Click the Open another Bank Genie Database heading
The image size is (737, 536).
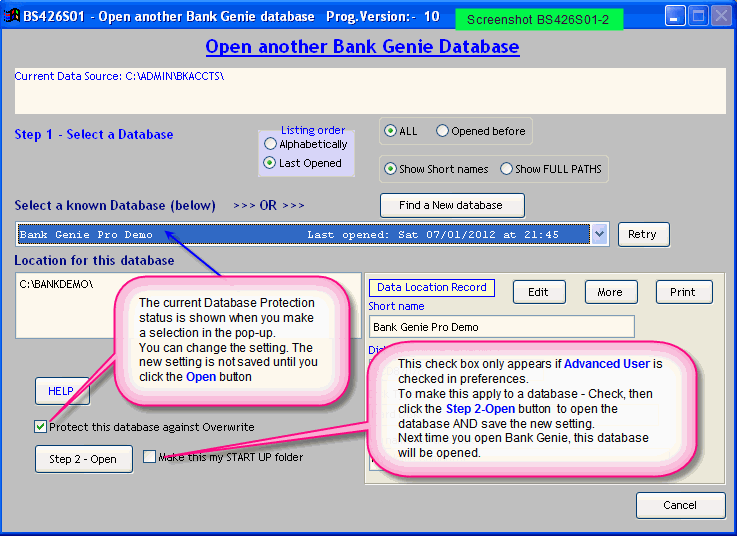pyautogui.click(x=362, y=47)
